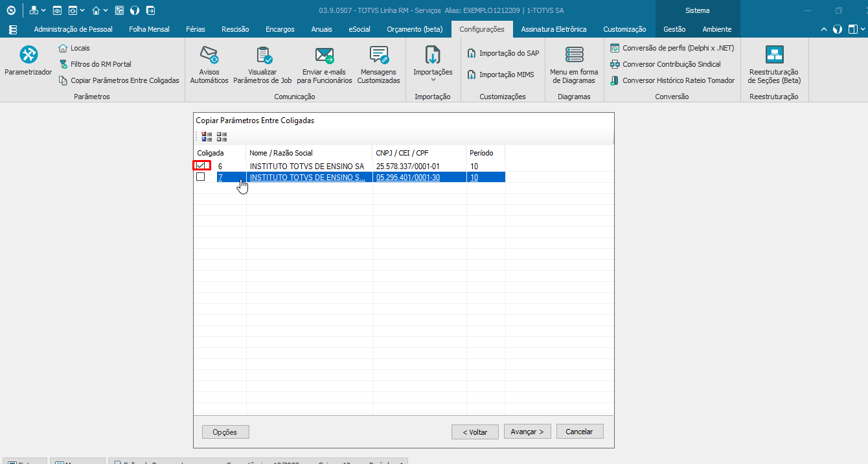Open the Parametrizador tool

coord(28,62)
